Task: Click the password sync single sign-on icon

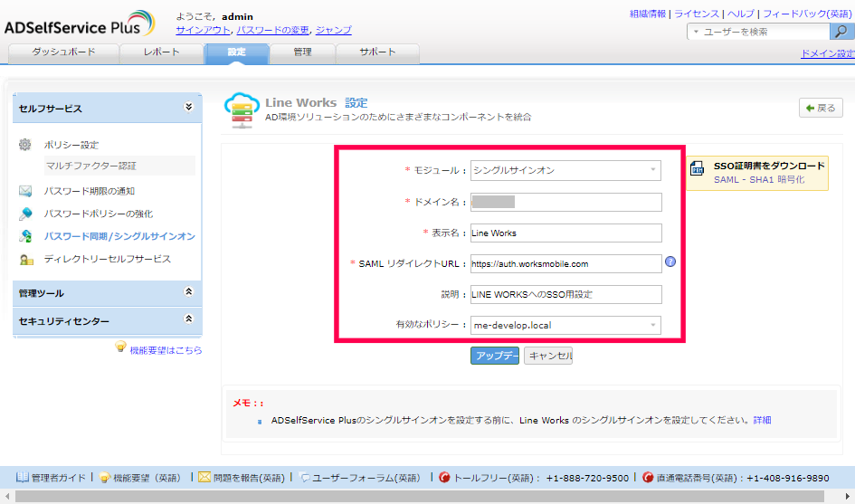Action: click(25, 236)
